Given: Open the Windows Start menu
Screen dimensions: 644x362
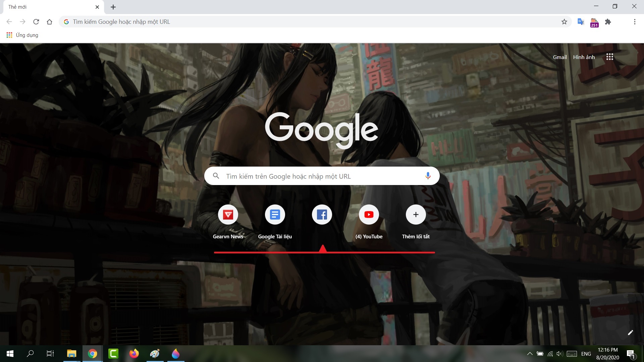Looking at the screenshot, I should coord(10,354).
